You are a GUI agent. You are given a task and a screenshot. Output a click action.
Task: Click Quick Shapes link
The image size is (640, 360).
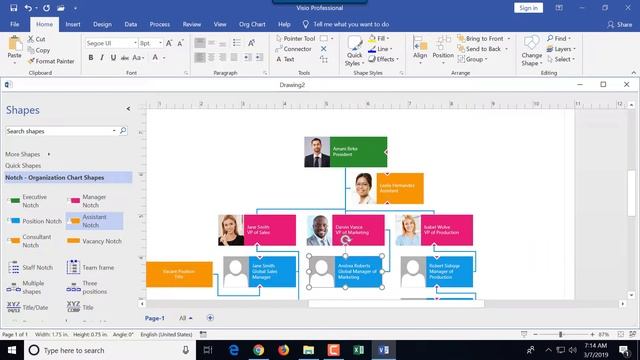[x=23, y=166]
